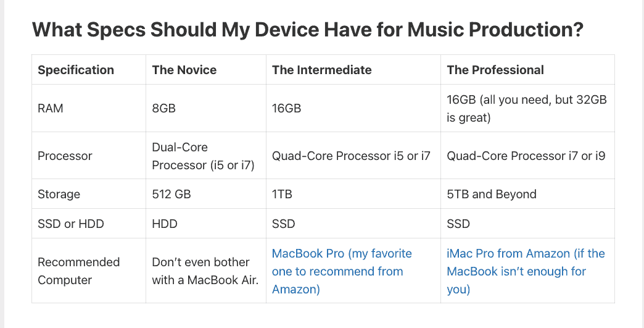The height and width of the screenshot is (328, 644).
Task: Click the Specification column header
Action: (x=76, y=70)
